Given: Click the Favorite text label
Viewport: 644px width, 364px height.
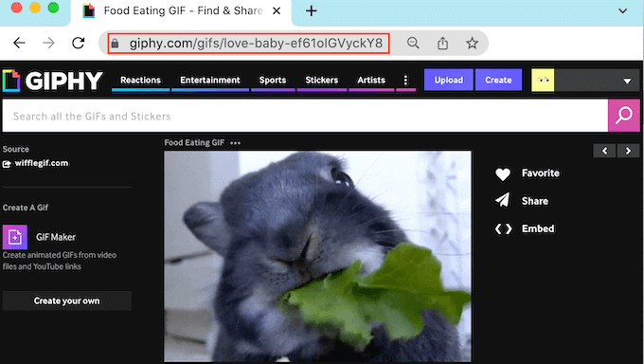Looking at the screenshot, I should [x=541, y=173].
